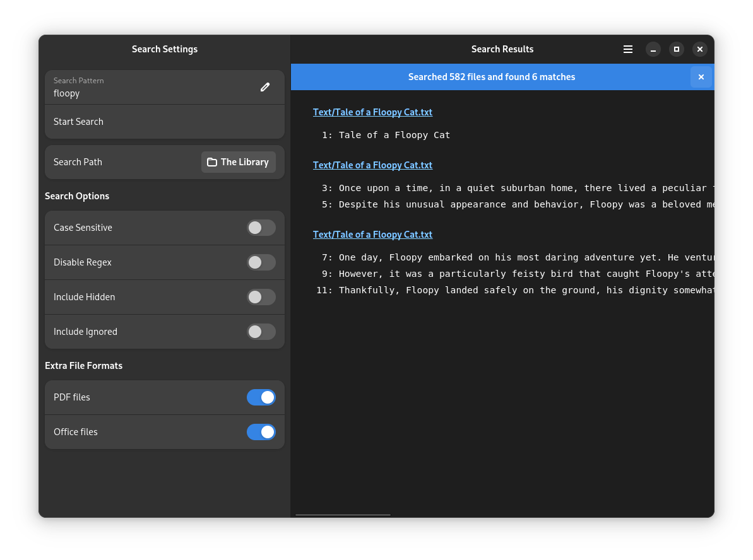Image resolution: width=753 pixels, height=560 pixels.
Task: Open the third Tale of a Floopy Cat.txt link
Action: (x=372, y=235)
